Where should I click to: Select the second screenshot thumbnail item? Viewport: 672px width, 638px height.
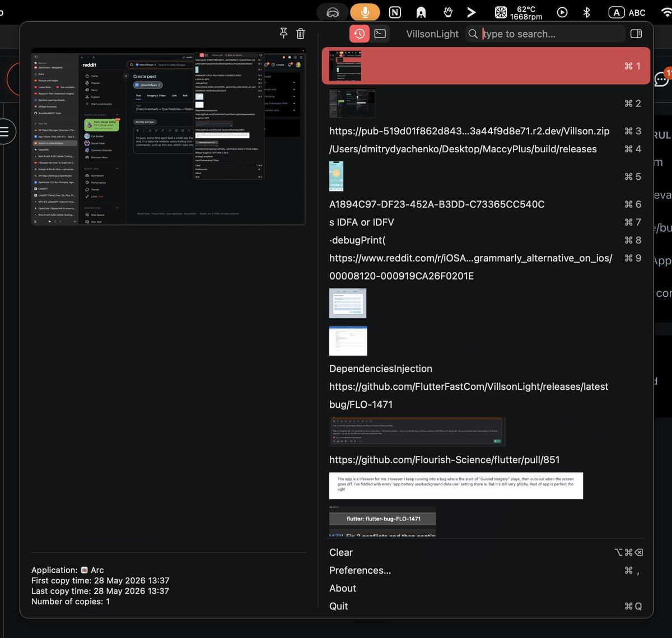486,103
